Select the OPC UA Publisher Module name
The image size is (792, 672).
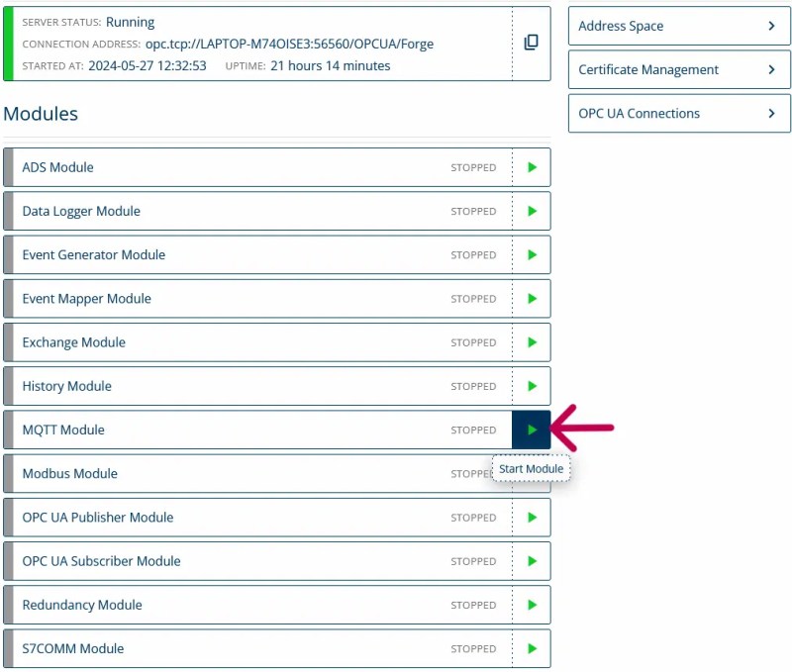[x=97, y=518]
